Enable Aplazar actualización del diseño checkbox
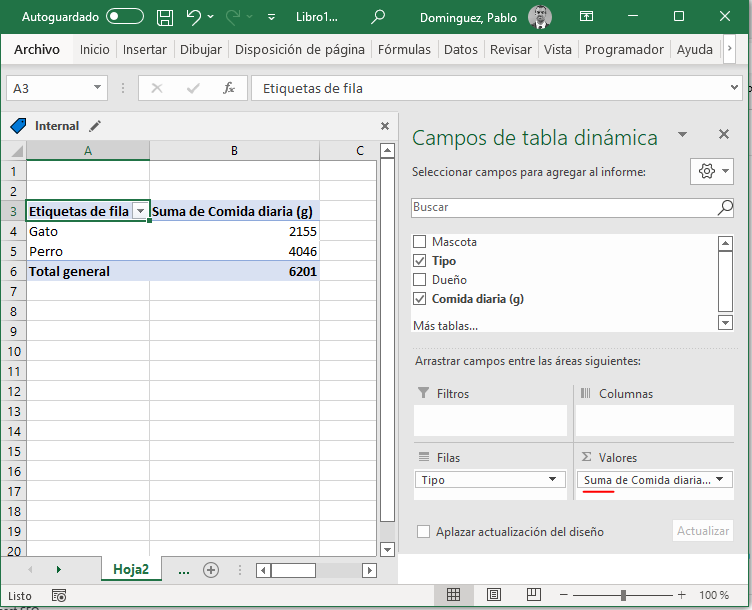The image size is (752, 610). (x=423, y=532)
